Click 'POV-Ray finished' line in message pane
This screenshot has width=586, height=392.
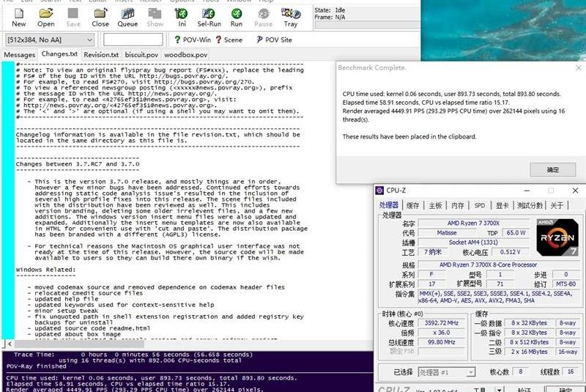pyautogui.click(x=36, y=366)
